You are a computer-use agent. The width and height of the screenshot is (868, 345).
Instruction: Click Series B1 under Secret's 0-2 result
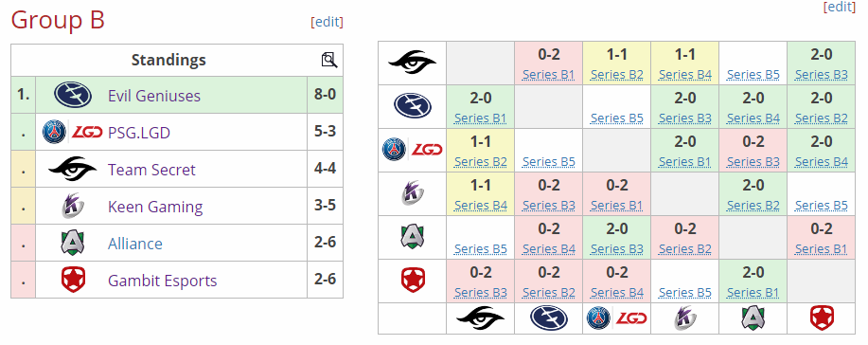549,74
